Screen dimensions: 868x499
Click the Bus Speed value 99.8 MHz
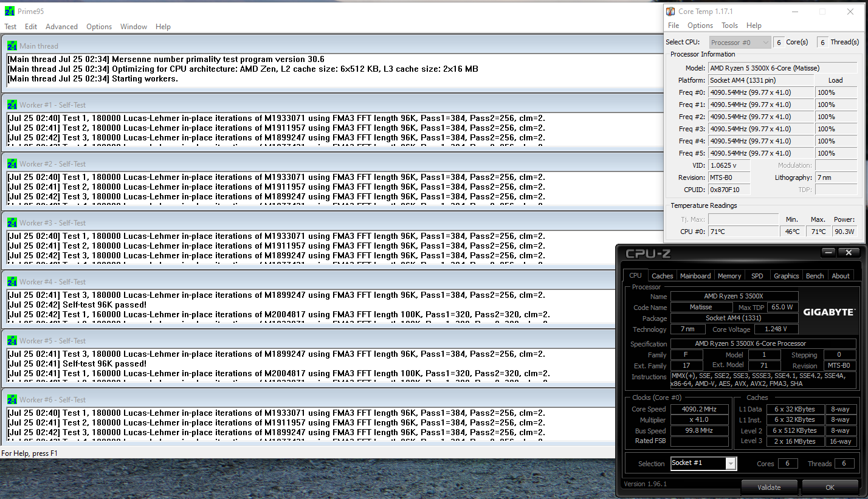[700, 431]
